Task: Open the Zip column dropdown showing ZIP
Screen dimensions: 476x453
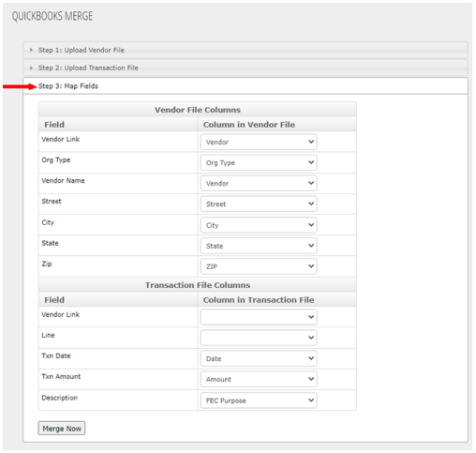Action: (x=259, y=266)
